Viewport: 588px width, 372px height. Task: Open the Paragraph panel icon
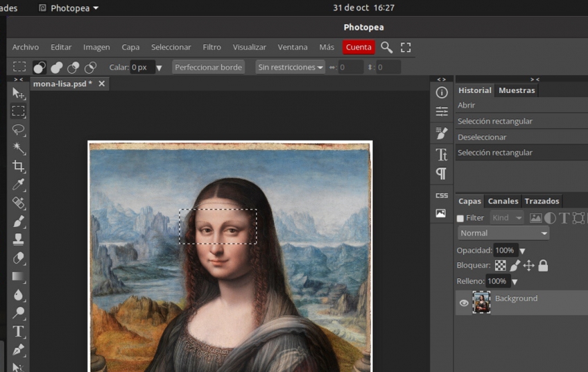pos(442,174)
